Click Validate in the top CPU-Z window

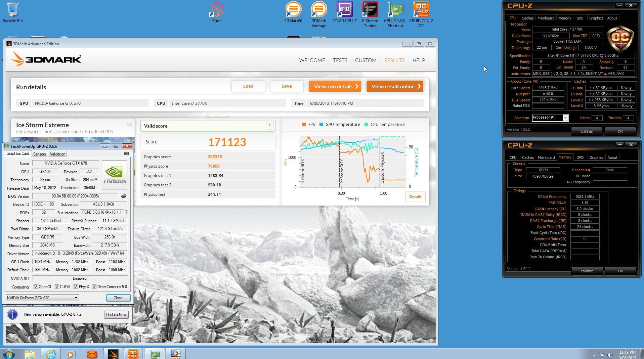[586, 132]
